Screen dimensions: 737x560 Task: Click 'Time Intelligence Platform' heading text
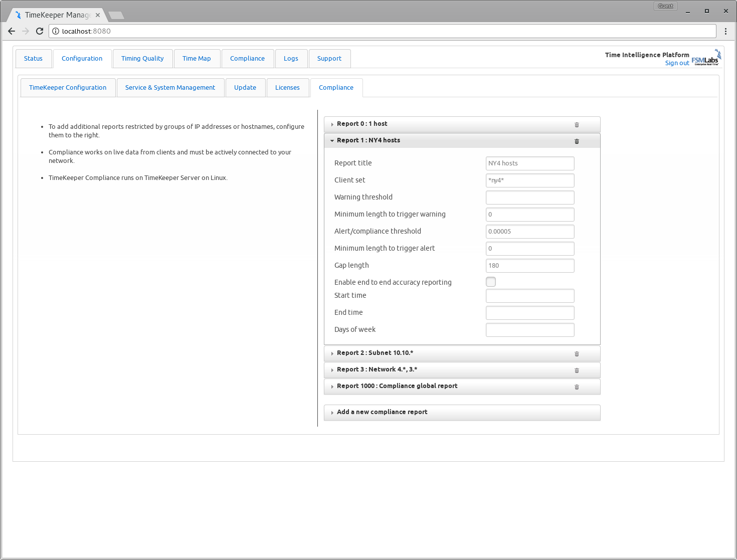click(647, 55)
